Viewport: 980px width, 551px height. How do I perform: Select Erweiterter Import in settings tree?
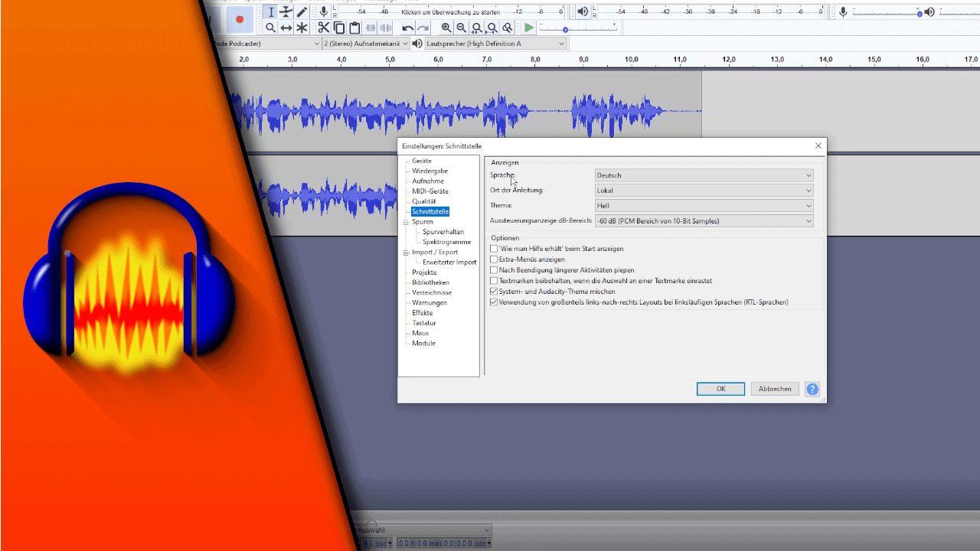pos(449,262)
